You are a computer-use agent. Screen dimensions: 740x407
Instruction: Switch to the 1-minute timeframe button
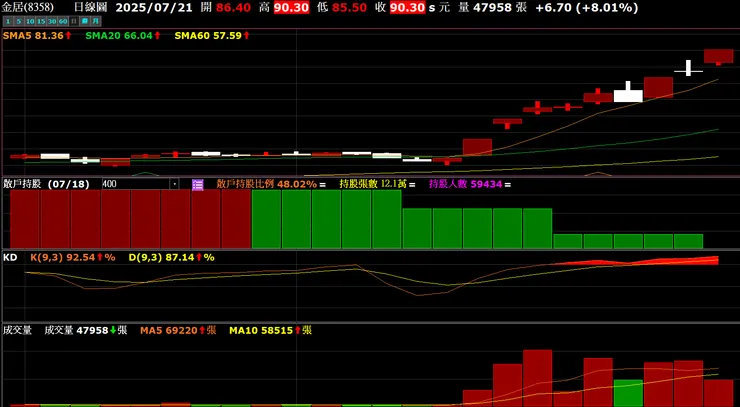(8, 21)
